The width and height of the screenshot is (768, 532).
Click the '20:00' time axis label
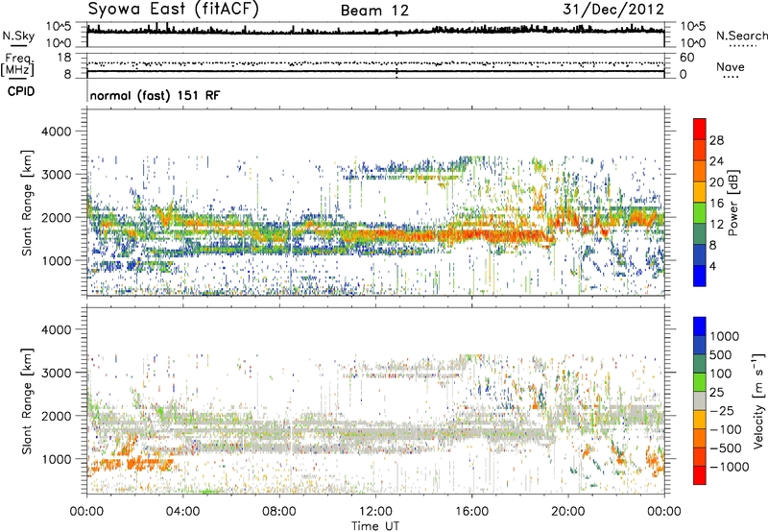tap(567, 511)
